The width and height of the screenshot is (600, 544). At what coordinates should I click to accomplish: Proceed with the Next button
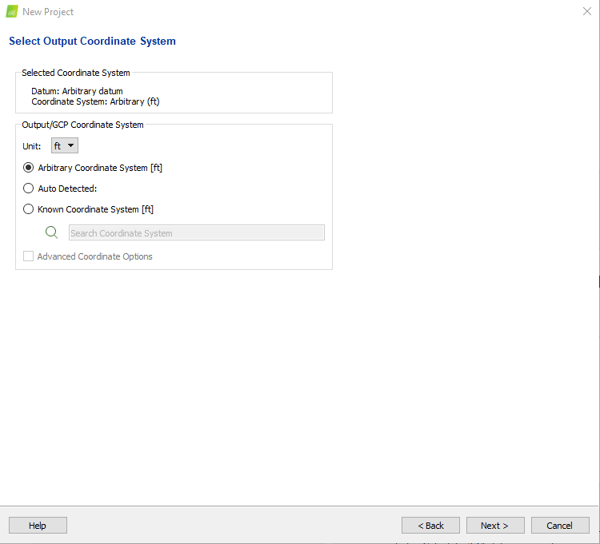[x=495, y=525]
